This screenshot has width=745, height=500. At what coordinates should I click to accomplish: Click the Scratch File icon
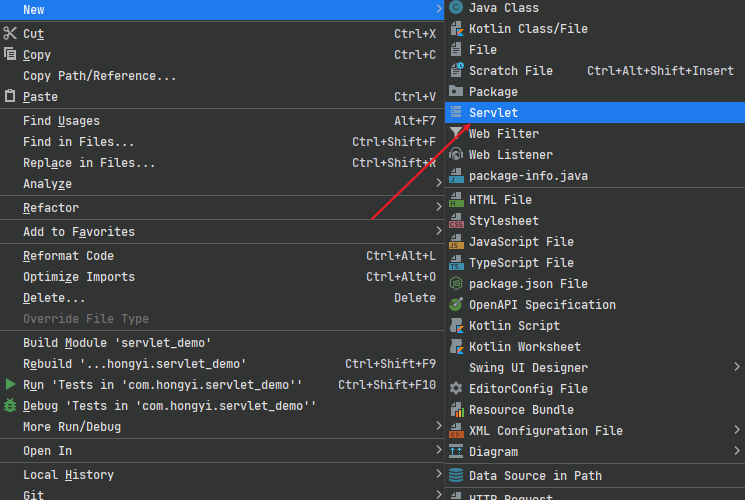(x=456, y=71)
